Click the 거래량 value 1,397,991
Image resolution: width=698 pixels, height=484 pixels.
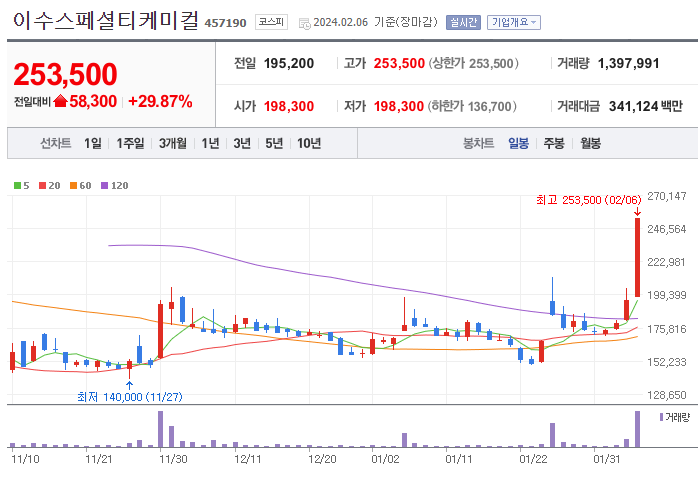point(629,63)
